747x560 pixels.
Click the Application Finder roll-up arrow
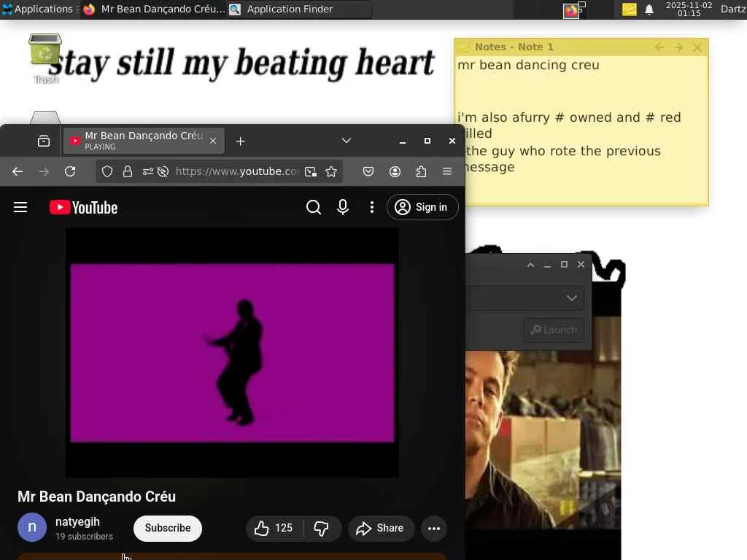(x=531, y=265)
